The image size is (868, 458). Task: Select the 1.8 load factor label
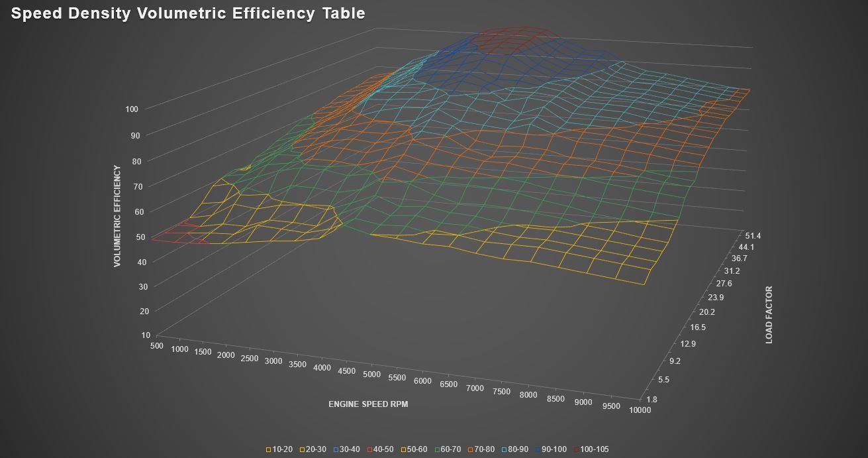pos(653,399)
